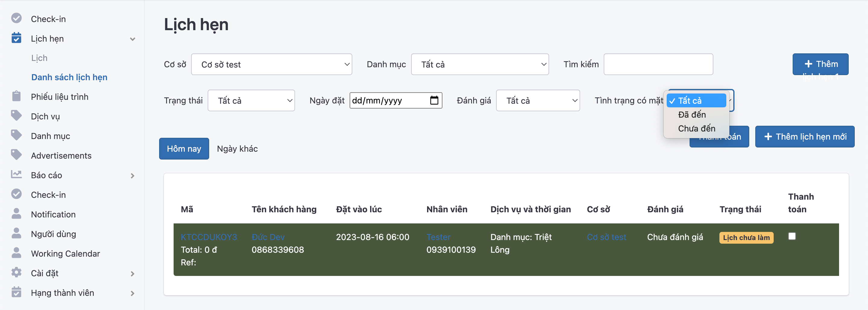
Task: Expand the Báo cáo sidebar submenu arrow
Action: coord(132,176)
